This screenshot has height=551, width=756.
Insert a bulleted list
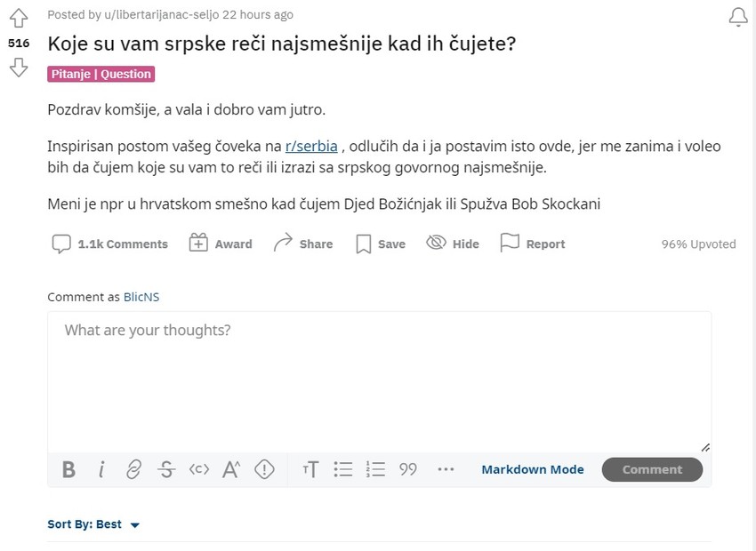[x=343, y=469]
